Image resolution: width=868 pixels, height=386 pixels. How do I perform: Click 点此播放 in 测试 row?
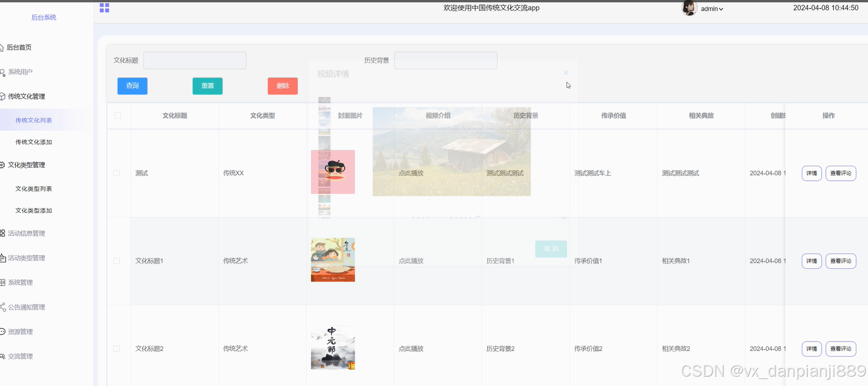click(411, 173)
